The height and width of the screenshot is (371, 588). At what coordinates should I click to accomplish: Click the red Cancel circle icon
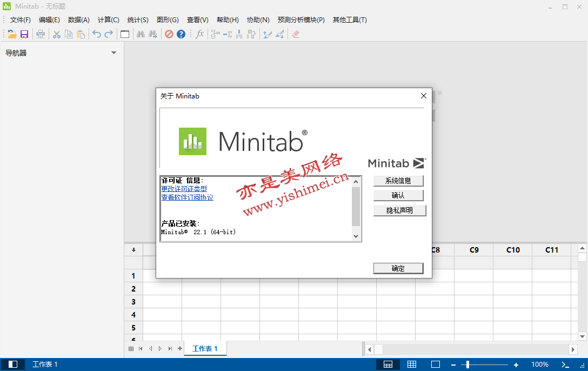tap(169, 34)
